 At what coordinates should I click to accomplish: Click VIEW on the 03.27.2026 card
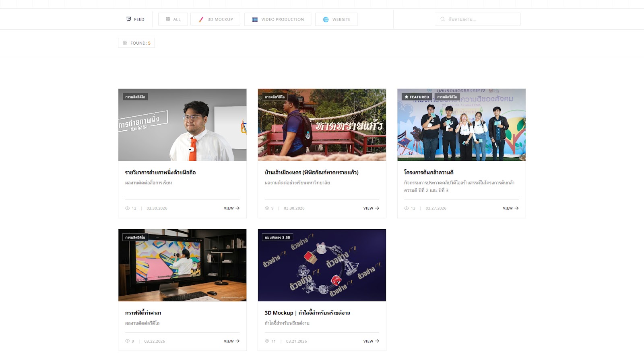click(510, 208)
